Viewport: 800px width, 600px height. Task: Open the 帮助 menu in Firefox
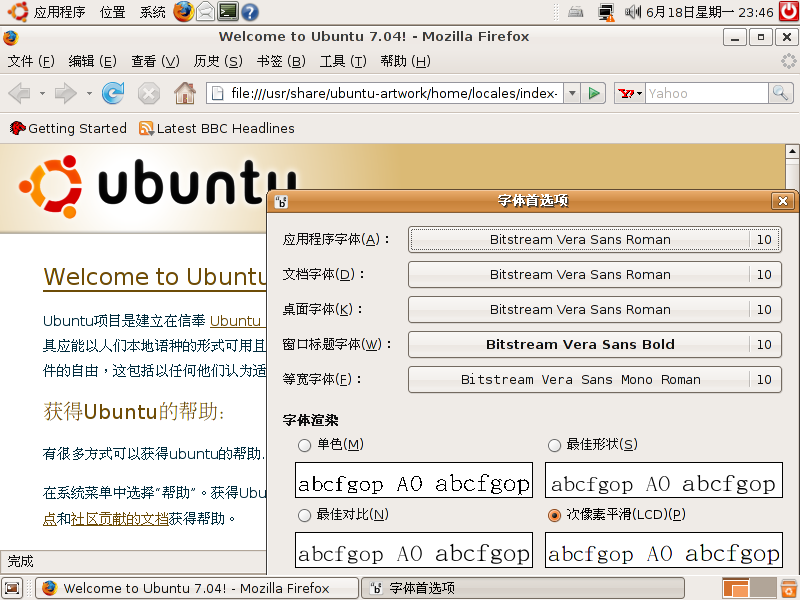[x=405, y=62]
